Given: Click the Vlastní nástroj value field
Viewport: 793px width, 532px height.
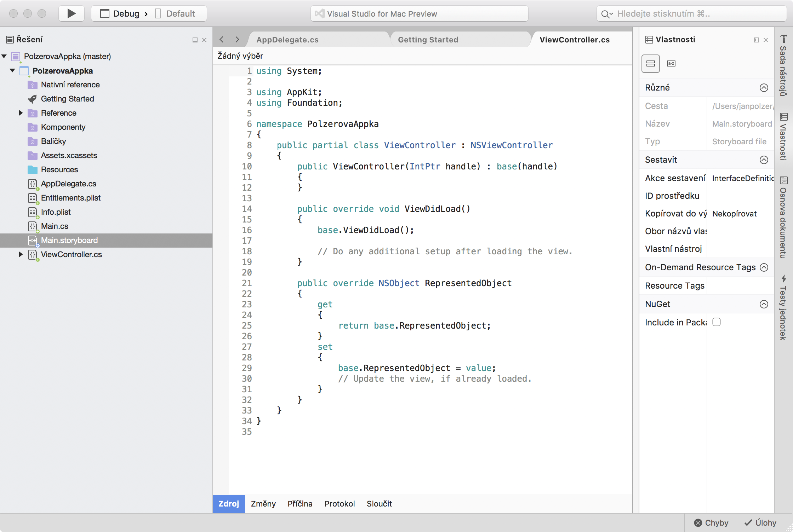Looking at the screenshot, I should click(741, 249).
